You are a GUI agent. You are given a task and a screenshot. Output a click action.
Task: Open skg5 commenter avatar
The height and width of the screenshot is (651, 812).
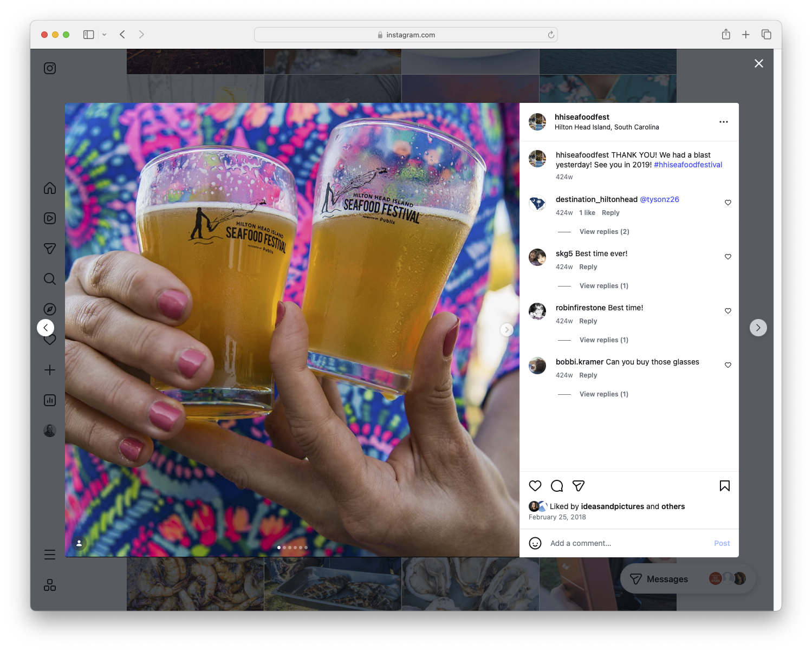537,257
